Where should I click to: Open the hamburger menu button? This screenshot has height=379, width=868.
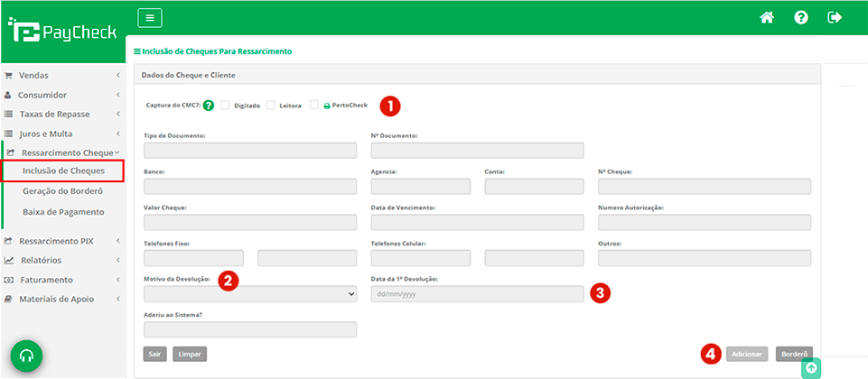[149, 18]
